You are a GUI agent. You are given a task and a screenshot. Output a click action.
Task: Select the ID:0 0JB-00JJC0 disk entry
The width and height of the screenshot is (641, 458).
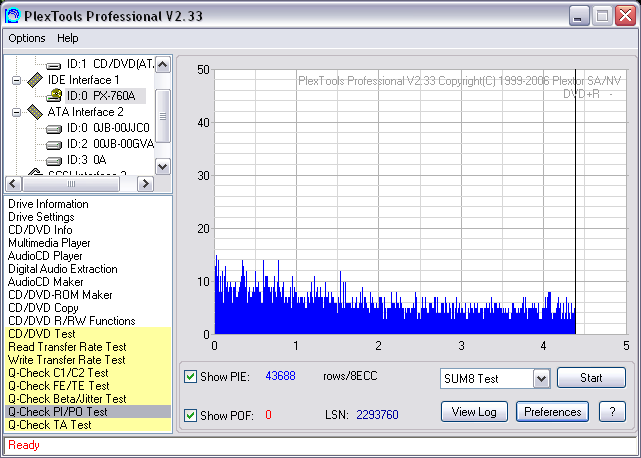108,128
